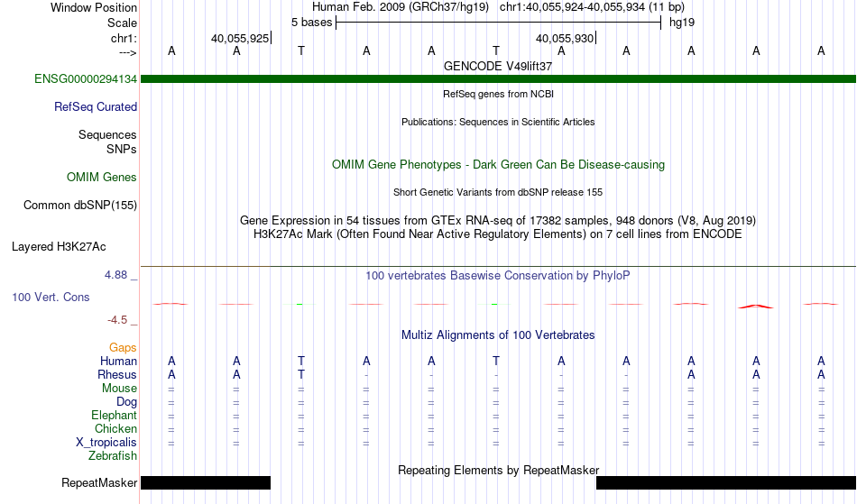857x504 pixels.
Task: Click the Human alignment row label
Action: tap(118, 362)
